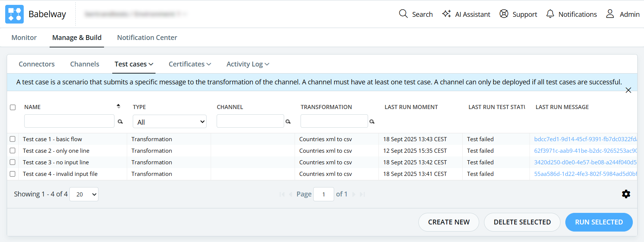Screen dimensions: 644x242
Task: Check Test case 2 - only one line
Action: pyautogui.click(x=13, y=151)
